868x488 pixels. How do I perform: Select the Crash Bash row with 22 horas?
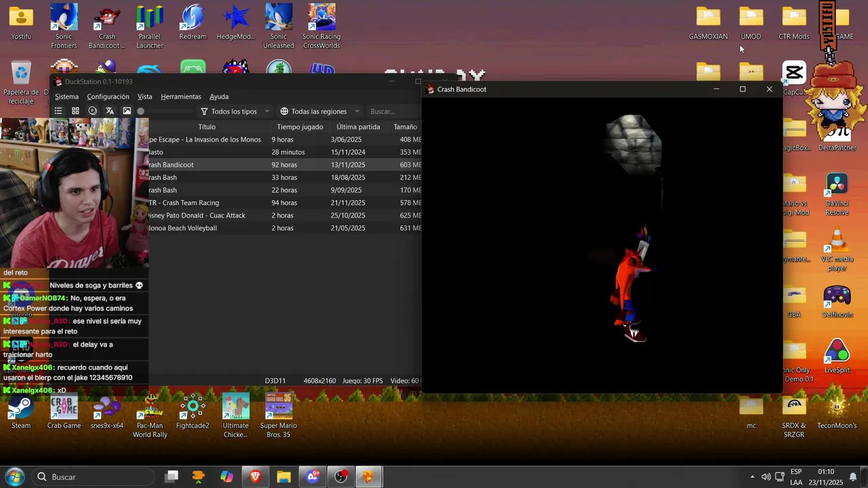click(285, 190)
